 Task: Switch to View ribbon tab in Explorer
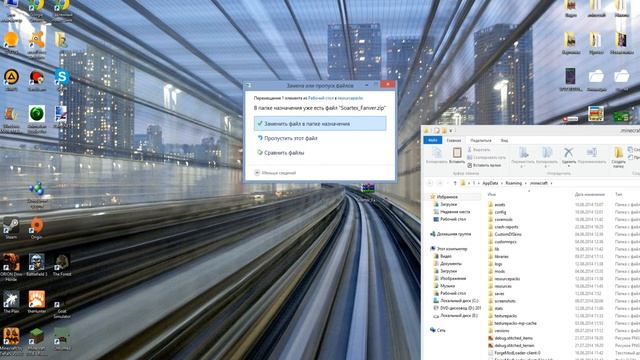coord(504,140)
